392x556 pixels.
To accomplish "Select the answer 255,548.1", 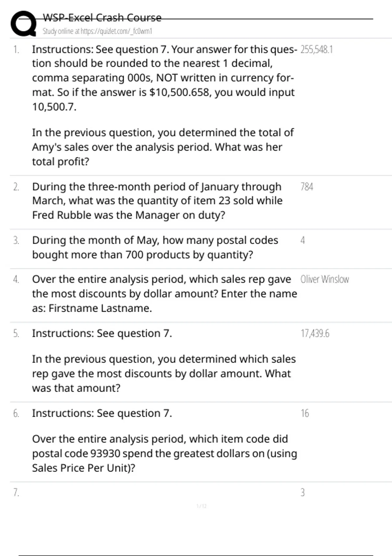I will coord(316,50).
